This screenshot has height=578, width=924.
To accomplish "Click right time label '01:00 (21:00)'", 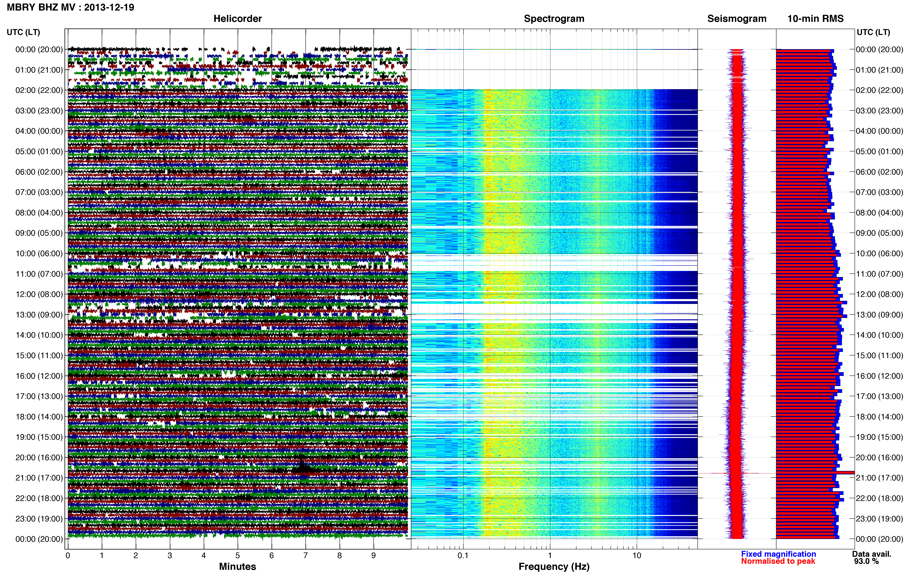I will tap(879, 70).
